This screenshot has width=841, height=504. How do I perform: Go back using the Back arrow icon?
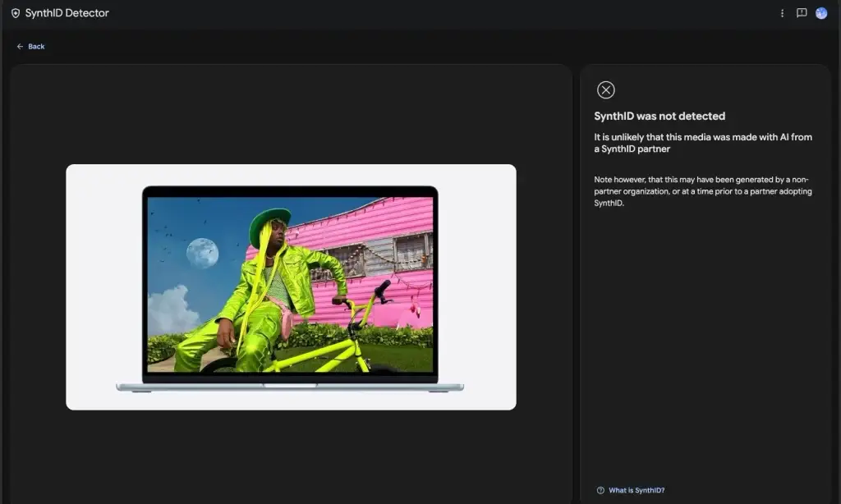[20, 47]
